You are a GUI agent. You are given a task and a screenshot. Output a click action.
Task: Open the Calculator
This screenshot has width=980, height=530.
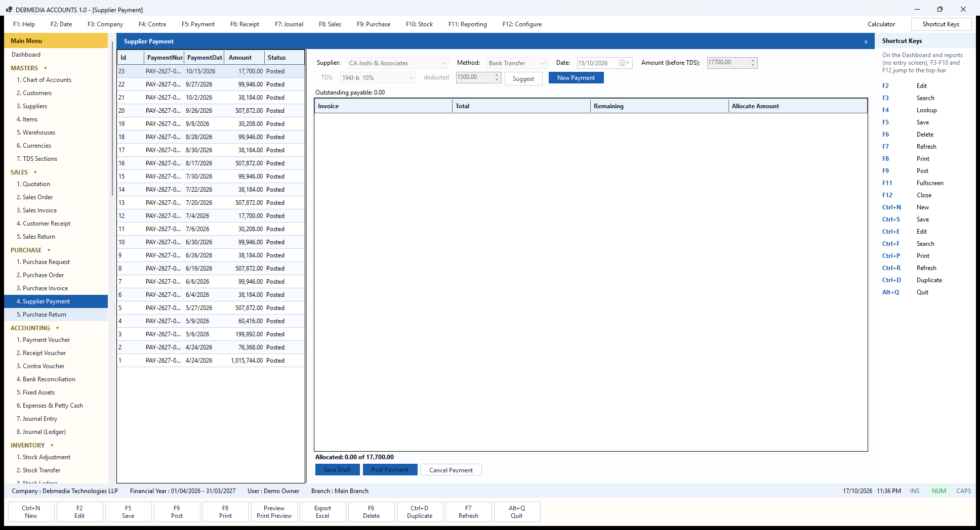881,24
